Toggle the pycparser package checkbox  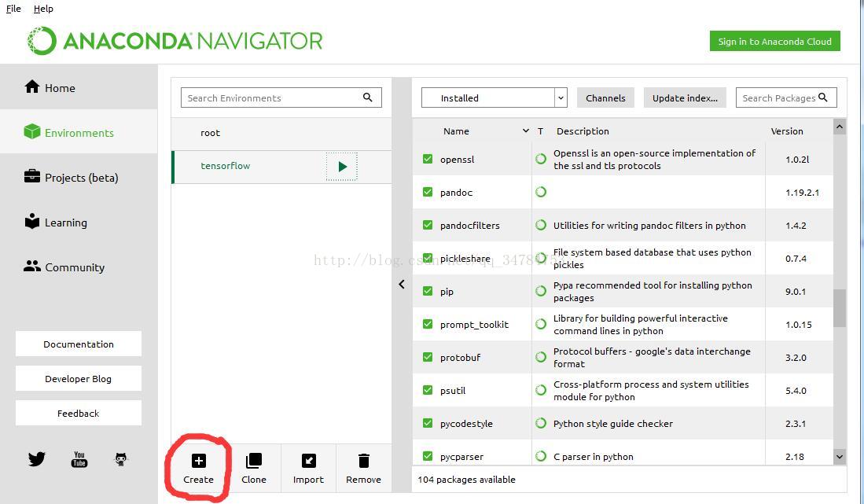click(428, 456)
